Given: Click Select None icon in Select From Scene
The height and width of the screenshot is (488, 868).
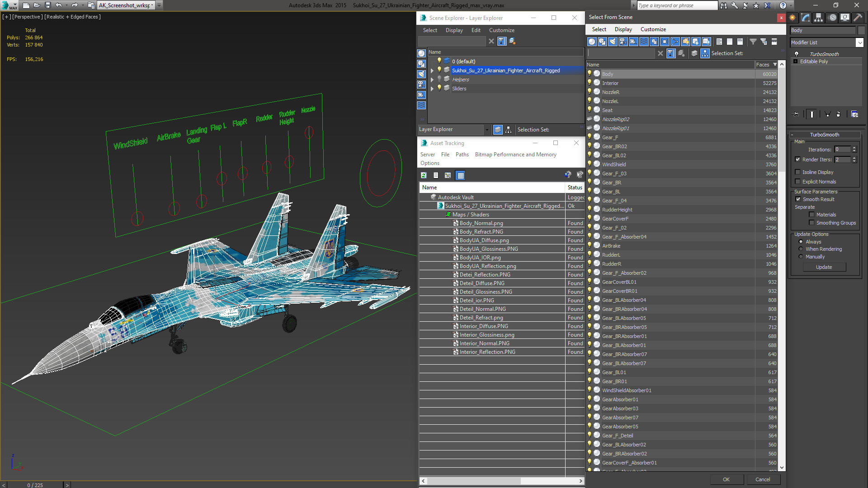Looking at the screenshot, I should point(730,42).
